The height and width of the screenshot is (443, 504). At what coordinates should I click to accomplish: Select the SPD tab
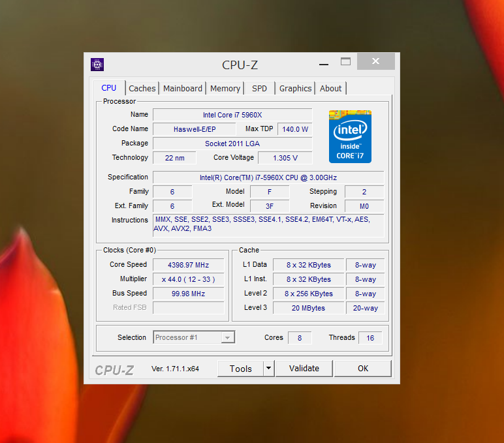[x=259, y=88]
